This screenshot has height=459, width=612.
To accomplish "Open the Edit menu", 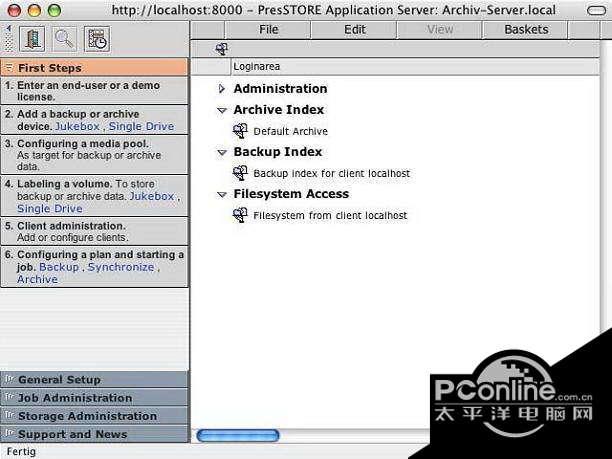I will pyautogui.click(x=354, y=30).
